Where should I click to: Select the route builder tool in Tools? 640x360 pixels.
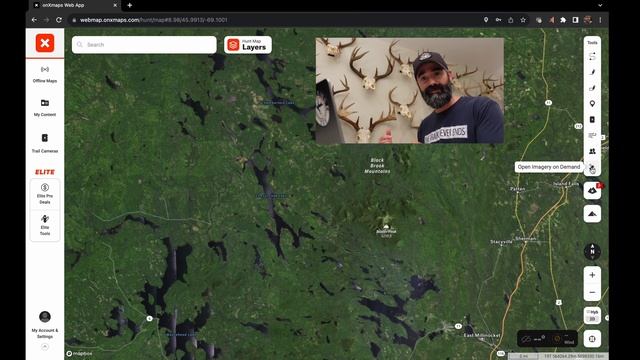coord(592,56)
